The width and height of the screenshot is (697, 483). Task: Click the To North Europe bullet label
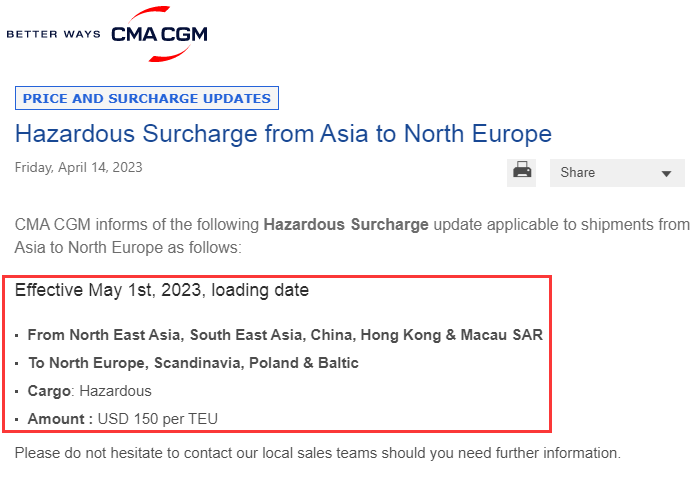pos(86,363)
